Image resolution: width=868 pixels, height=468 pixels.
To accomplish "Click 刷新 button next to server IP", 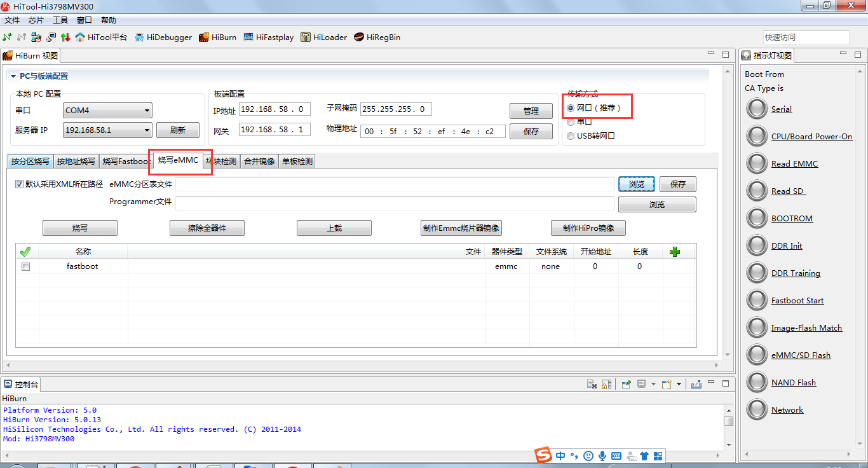I will (x=178, y=130).
